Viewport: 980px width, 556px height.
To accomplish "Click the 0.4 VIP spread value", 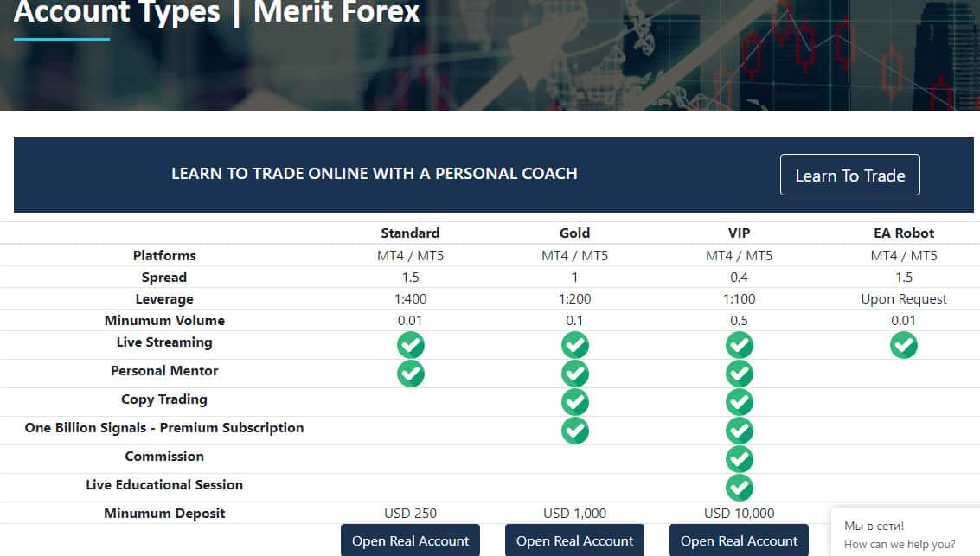I will pos(739,278).
